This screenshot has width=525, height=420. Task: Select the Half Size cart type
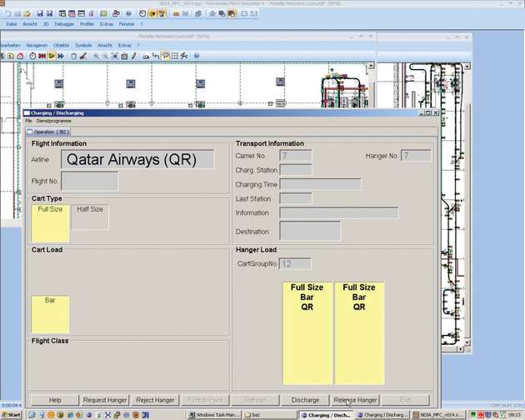click(x=90, y=217)
